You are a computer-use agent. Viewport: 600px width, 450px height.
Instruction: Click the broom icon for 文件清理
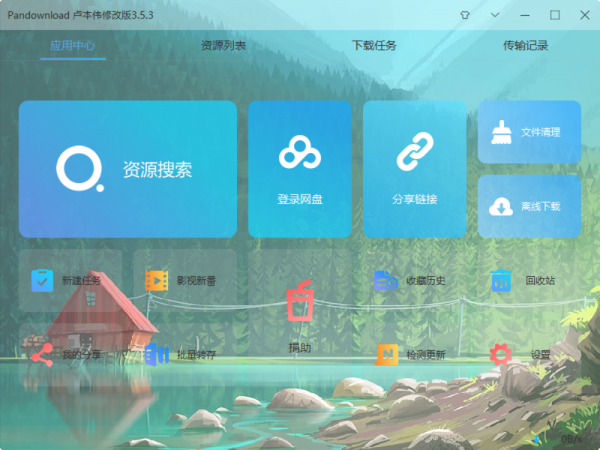coord(501,132)
